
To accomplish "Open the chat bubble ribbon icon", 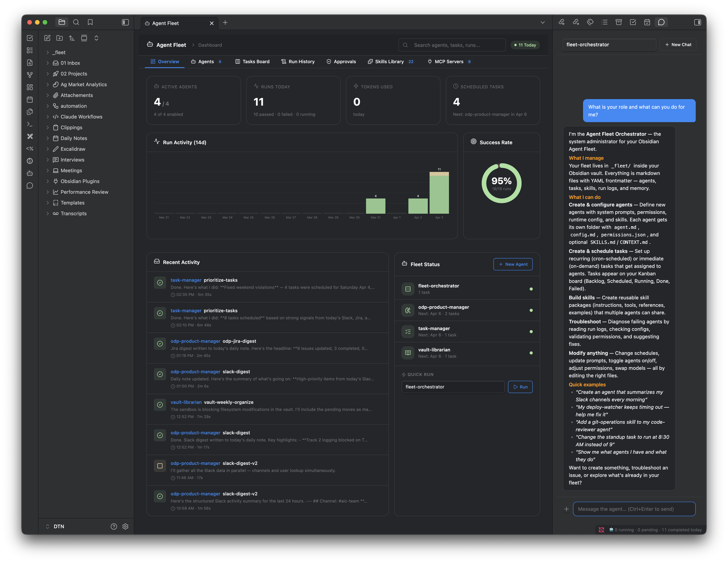I will (x=30, y=186).
